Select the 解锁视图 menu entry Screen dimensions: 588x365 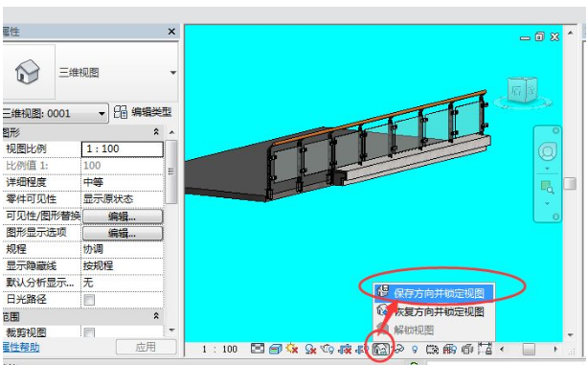point(434,330)
